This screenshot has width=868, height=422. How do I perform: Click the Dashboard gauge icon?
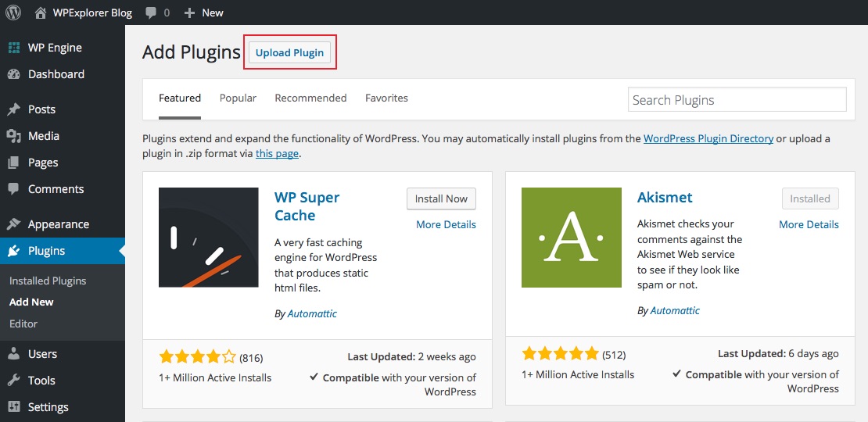pyautogui.click(x=14, y=74)
